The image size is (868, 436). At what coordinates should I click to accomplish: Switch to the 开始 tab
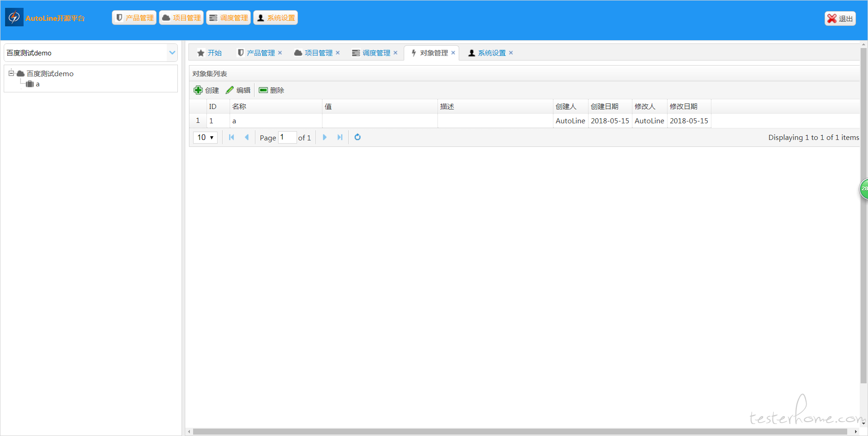210,53
